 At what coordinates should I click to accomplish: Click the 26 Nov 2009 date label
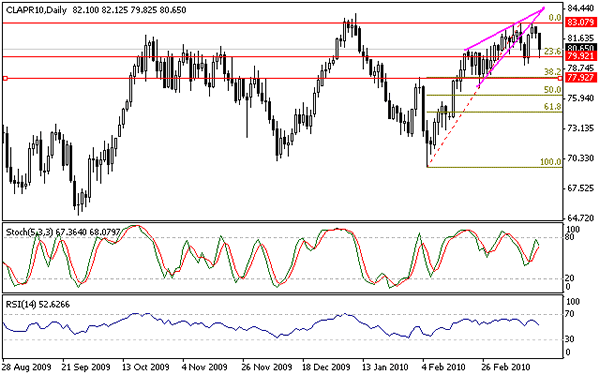[x=267, y=367]
